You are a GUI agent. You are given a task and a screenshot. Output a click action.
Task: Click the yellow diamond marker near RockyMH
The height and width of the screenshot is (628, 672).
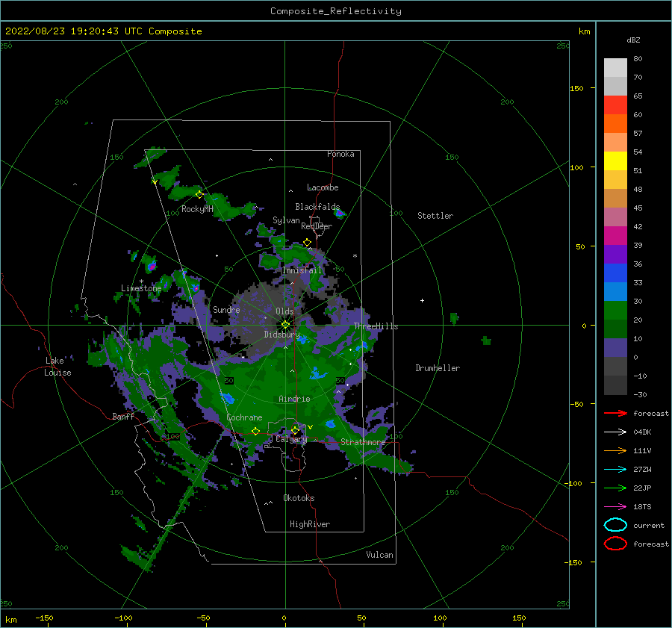[199, 195]
